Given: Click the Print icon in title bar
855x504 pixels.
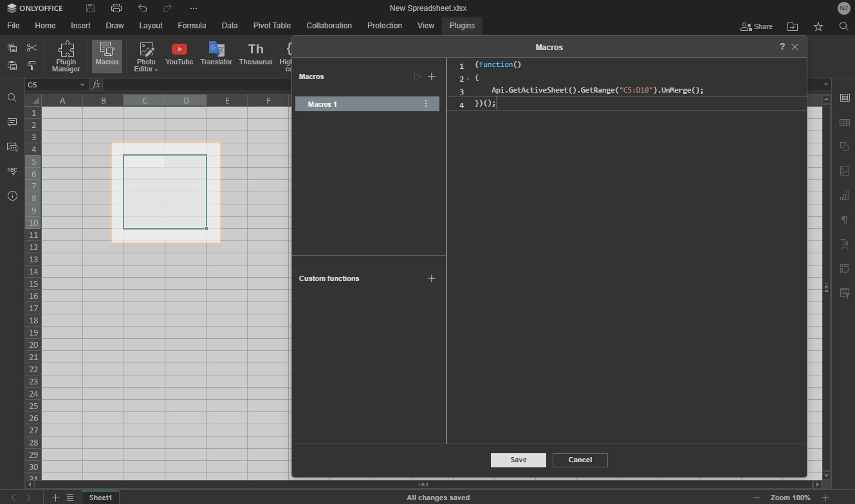Looking at the screenshot, I should 116,8.
